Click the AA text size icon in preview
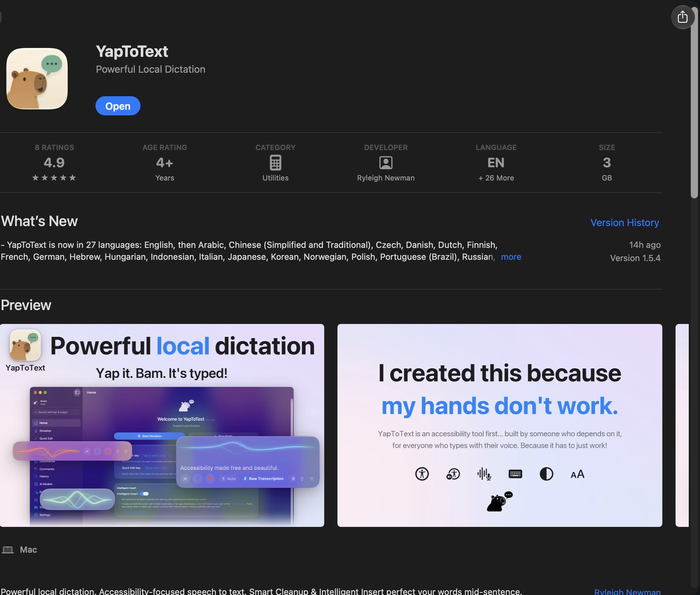The width and height of the screenshot is (700, 595). coord(577,474)
